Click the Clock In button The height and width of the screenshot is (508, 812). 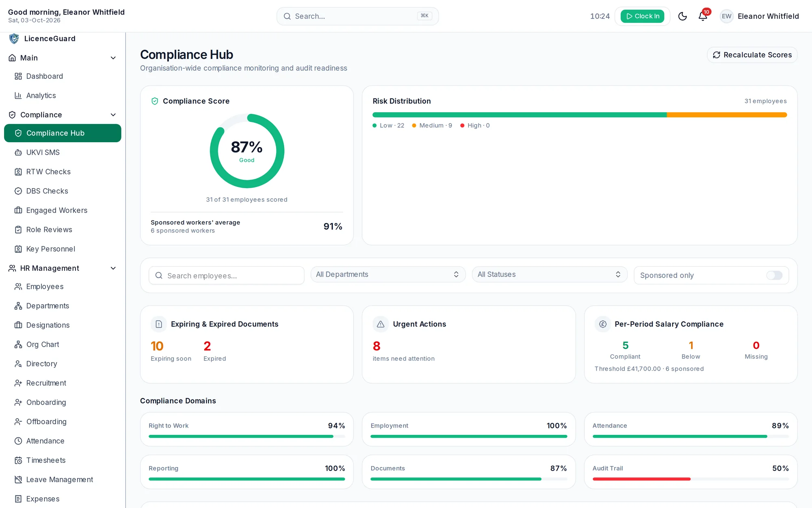click(642, 16)
